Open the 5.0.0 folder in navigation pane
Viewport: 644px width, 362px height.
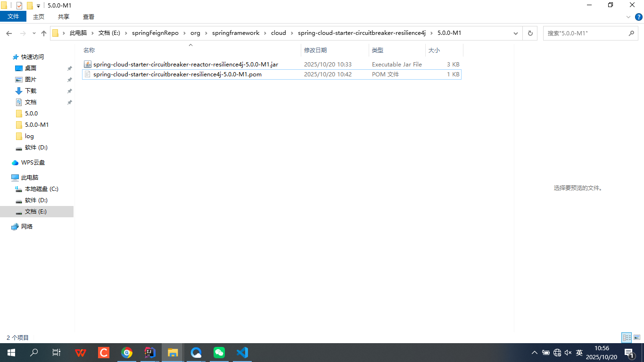pyautogui.click(x=31, y=113)
